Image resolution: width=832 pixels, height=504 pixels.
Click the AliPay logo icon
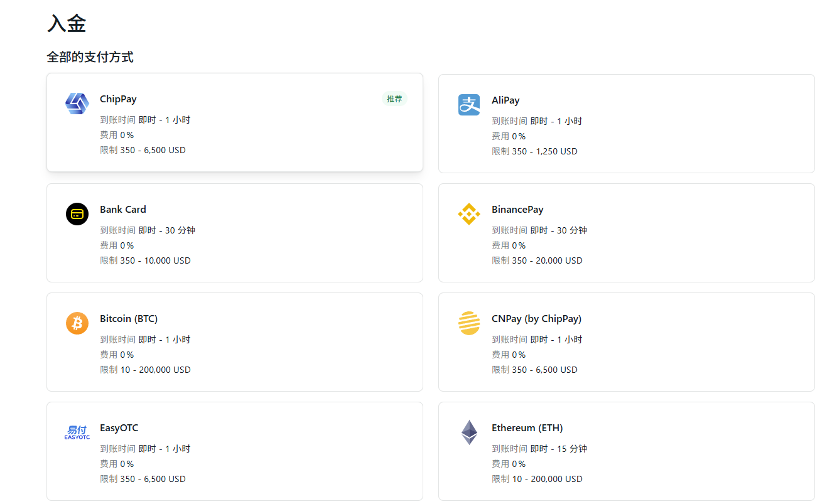[469, 104]
